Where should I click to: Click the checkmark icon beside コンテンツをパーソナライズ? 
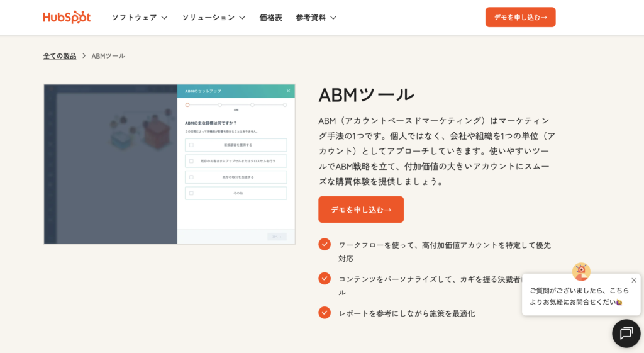click(x=325, y=278)
